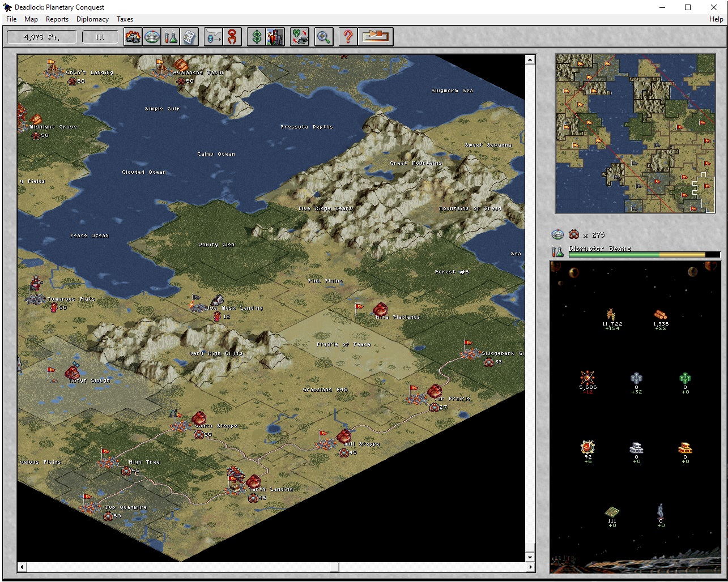728x582 pixels.
Task: Open the newspaper reports toolbar icon
Action: pyautogui.click(x=189, y=37)
